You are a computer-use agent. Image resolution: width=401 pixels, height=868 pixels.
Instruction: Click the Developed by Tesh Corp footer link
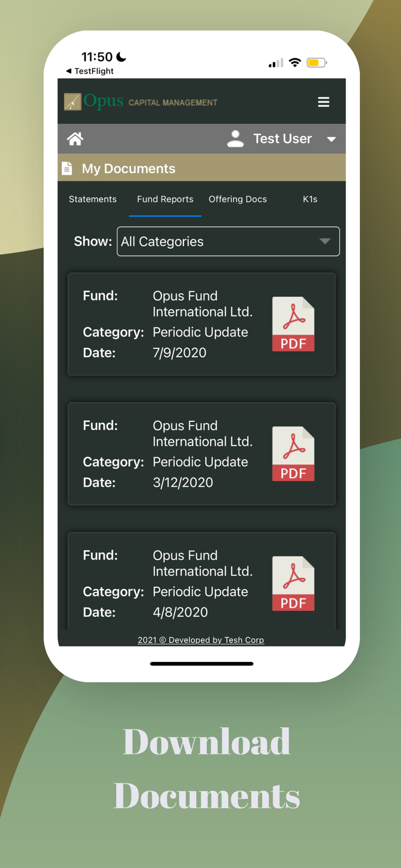(201, 640)
